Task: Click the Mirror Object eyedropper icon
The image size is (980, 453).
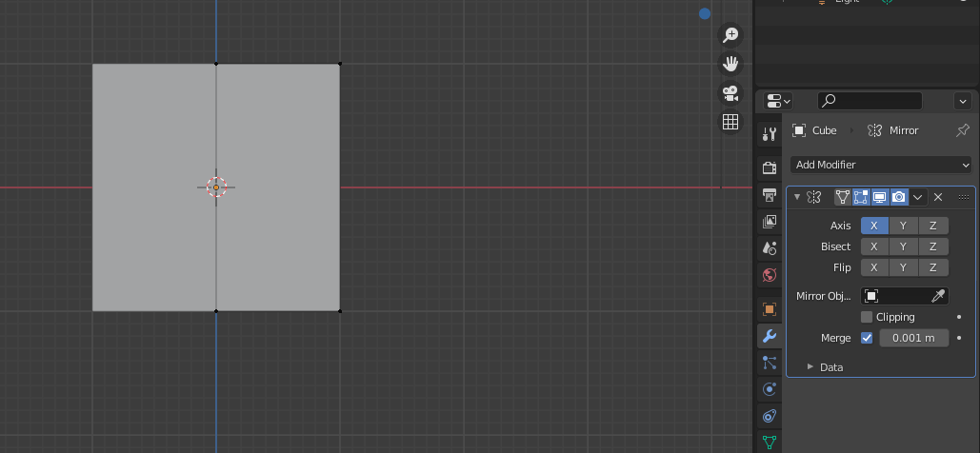Action: click(x=937, y=296)
